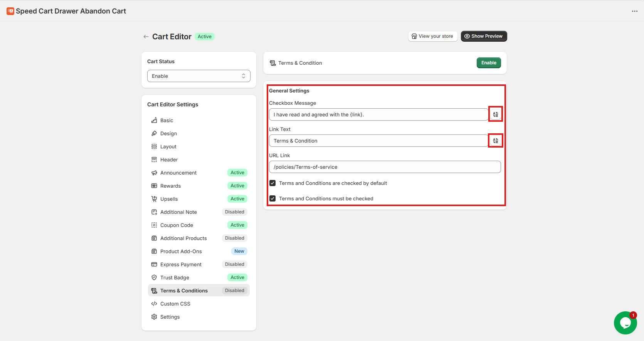Click the translate icon beside Link Text

point(495,141)
